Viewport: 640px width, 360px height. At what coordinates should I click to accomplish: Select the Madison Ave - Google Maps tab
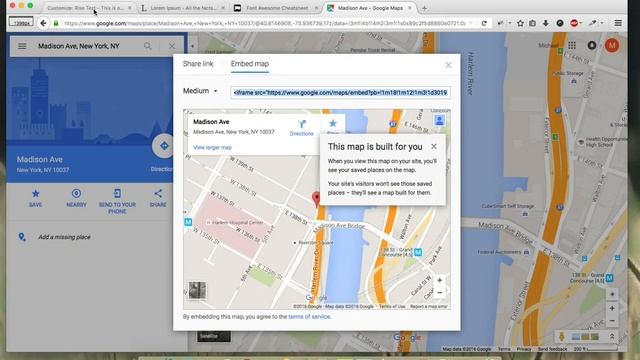pyautogui.click(x=370, y=8)
